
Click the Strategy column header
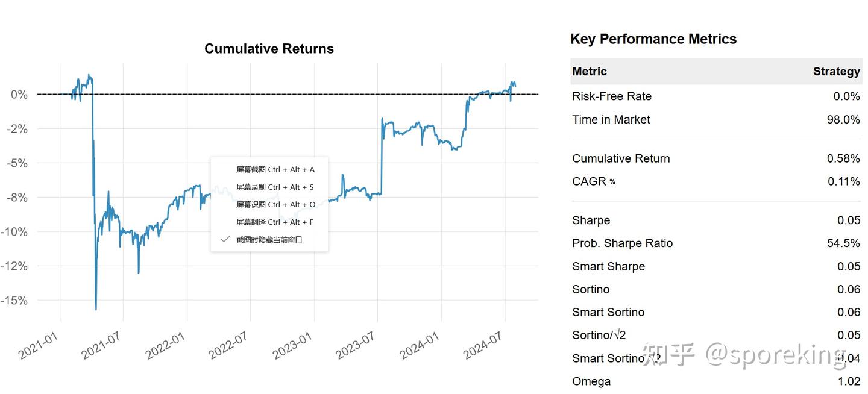tap(836, 72)
